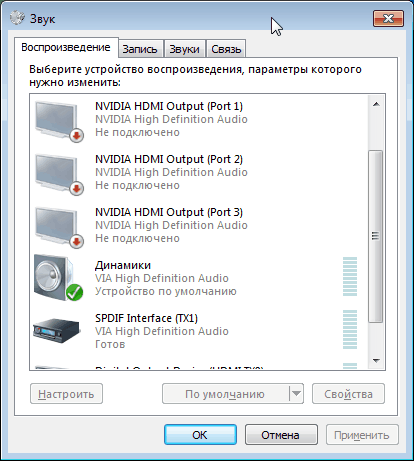Viewport: 414px width, 461px height.
Task: Click the device list scrollbar thumb
Action: tap(376, 236)
